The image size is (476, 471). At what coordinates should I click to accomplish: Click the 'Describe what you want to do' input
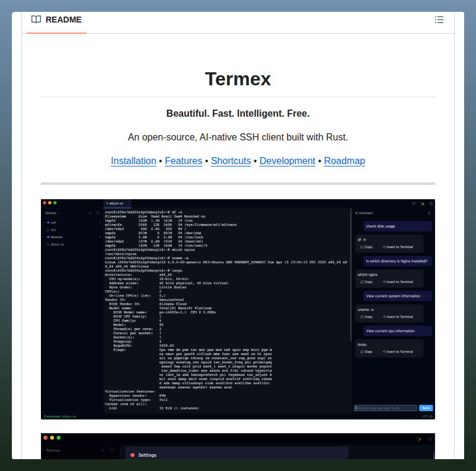[x=385, y=408]
